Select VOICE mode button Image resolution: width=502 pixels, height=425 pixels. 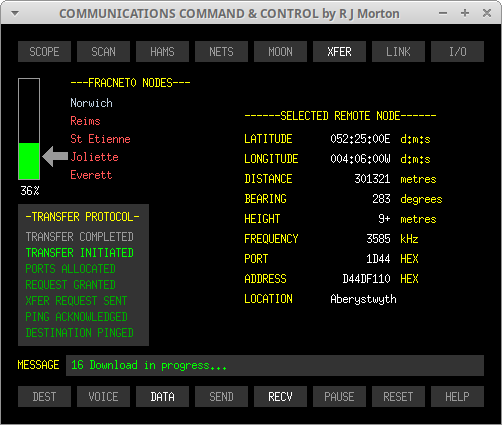[x=103, y=397]
